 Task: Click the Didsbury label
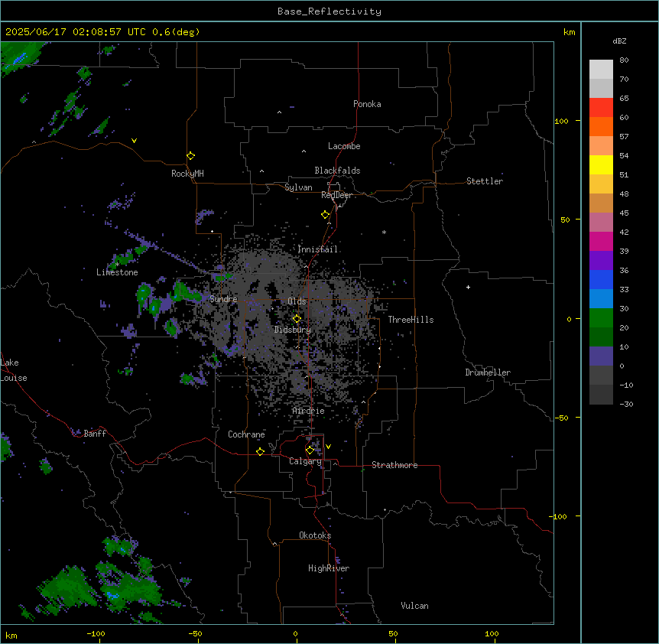pos(293,330)
